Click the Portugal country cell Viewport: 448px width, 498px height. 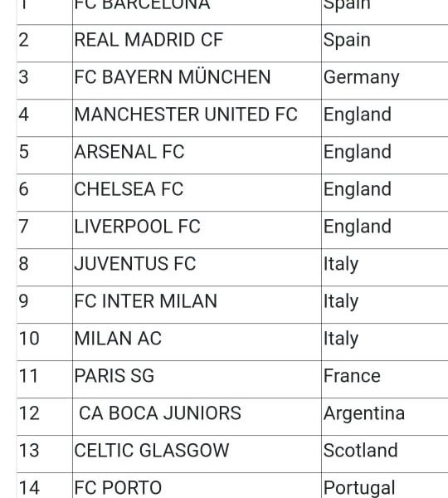[x=385, y=486]
